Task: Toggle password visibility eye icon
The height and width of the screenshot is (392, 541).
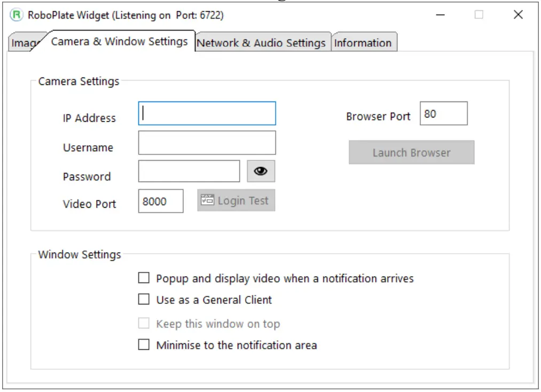Action: pos(261,171)
